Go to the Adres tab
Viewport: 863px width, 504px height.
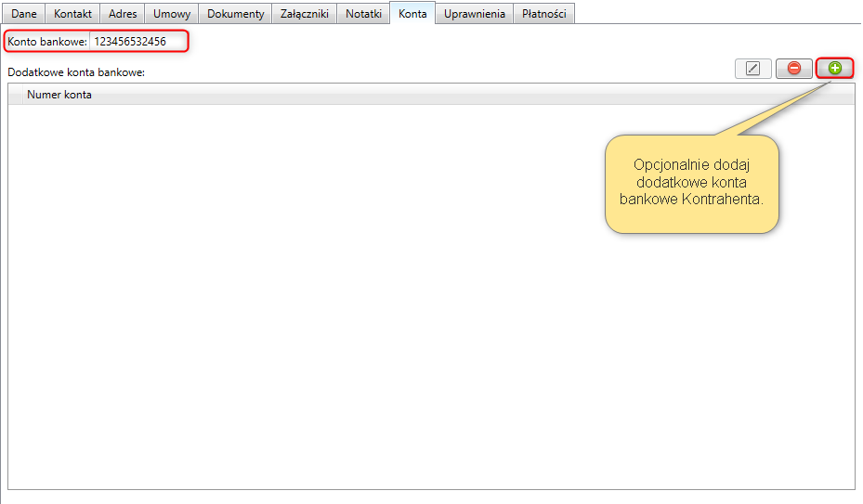(122, 14)
